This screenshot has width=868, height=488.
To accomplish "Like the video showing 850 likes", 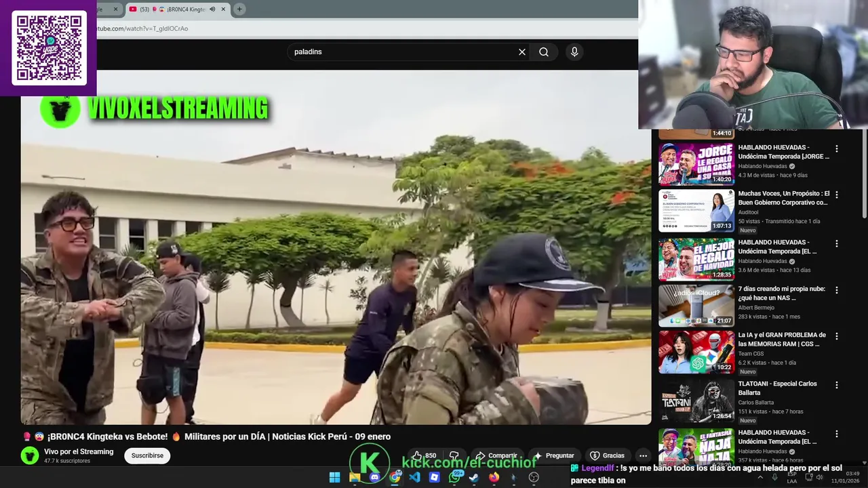I will coord(425,455).
